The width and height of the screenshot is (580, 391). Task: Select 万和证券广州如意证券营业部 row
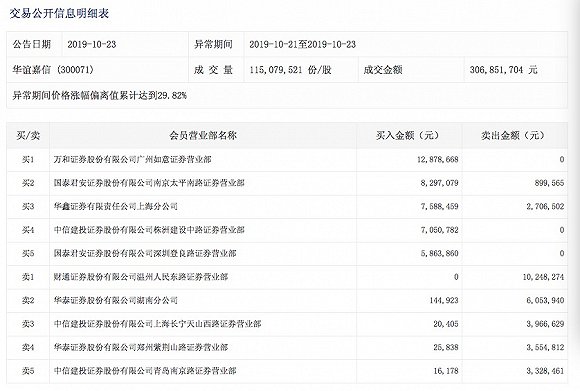[287, 159]
